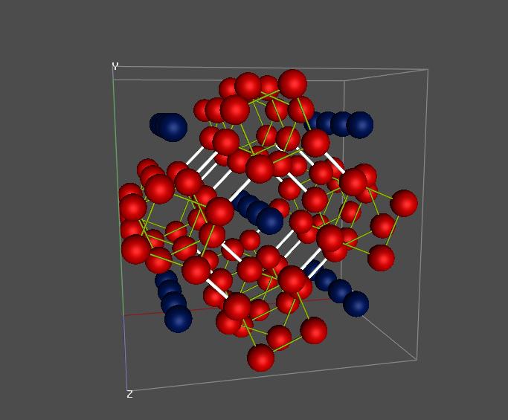508x420 pixels.
Task: Select the blue atom cluster at upper left
Action: click(x=169, y=127)
